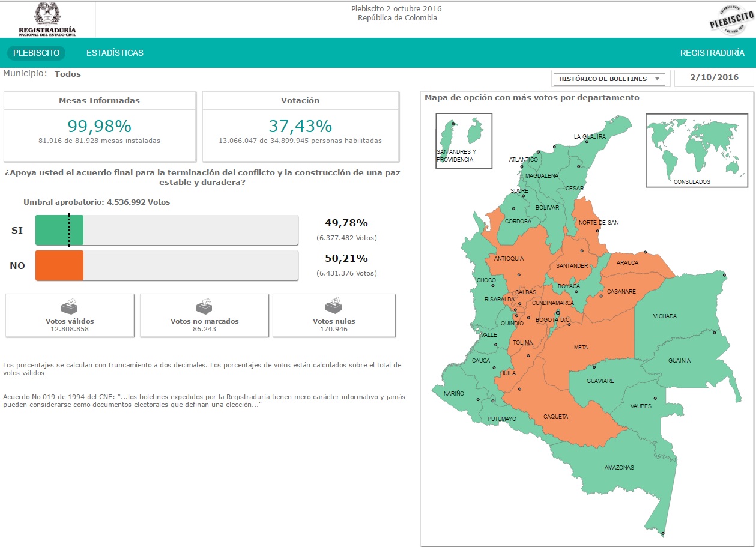Choose the Atlántico label on the map
Screen dimensions: 756x547
pyautogui.click(x=524, y=160)
